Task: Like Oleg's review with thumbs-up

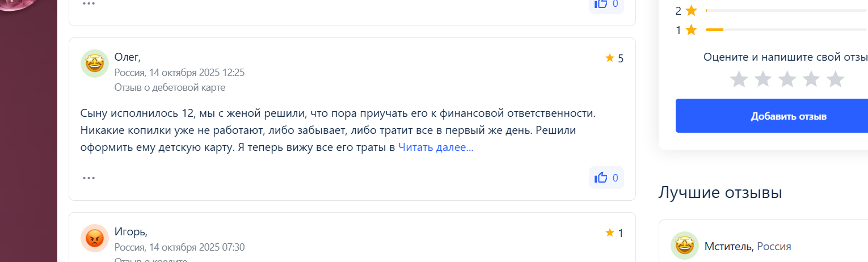Action: coord(606,178)
